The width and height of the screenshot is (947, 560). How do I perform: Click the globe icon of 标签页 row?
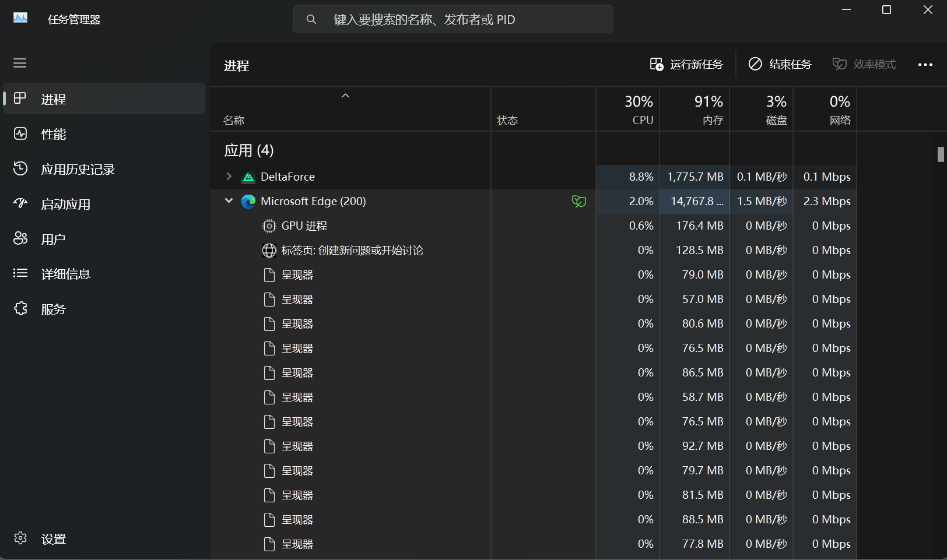coord(269,251)
